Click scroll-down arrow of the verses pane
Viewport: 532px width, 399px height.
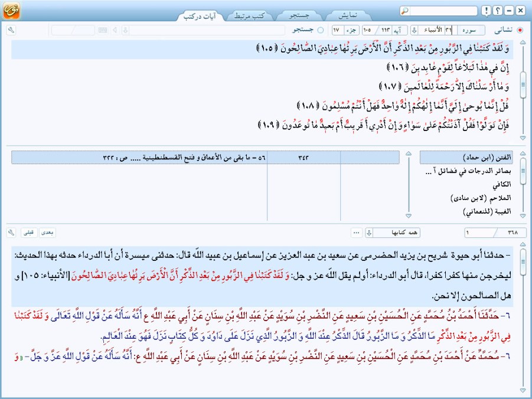click(x=523, y=138)
